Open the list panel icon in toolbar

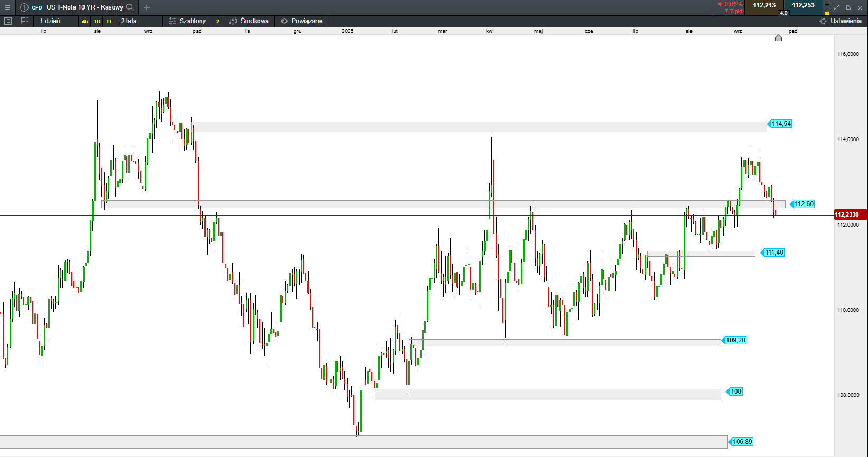click(x=7, y=21)
